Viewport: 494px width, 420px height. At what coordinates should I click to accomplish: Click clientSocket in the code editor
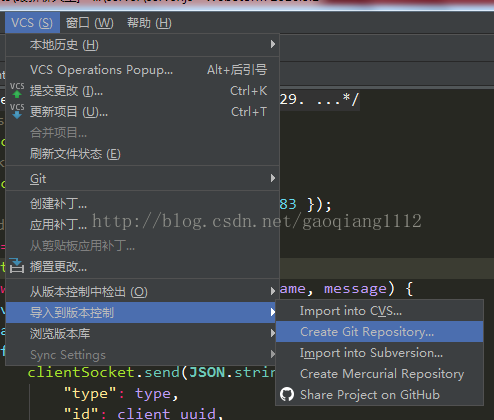[x=81, y=372]
